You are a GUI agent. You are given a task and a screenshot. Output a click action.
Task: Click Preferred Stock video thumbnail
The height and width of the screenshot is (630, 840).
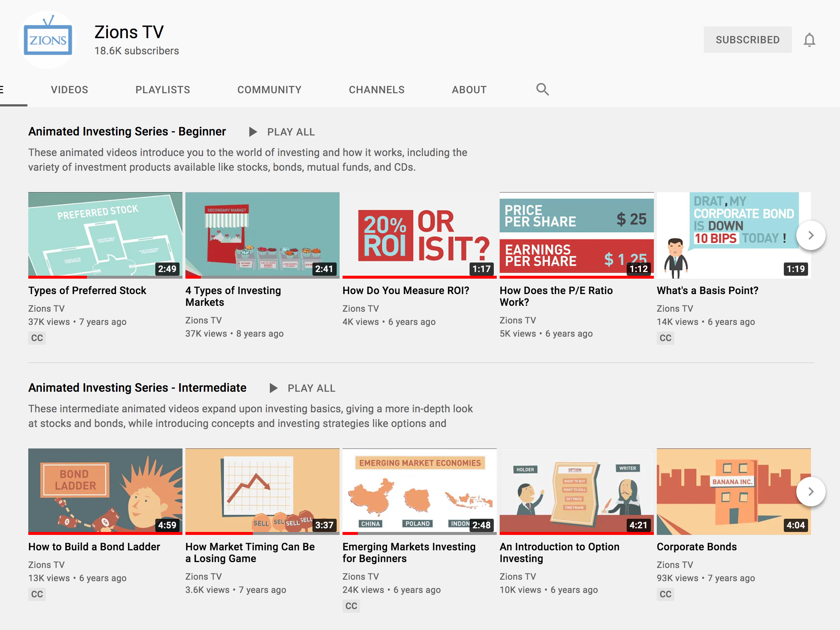click(105, 235)
